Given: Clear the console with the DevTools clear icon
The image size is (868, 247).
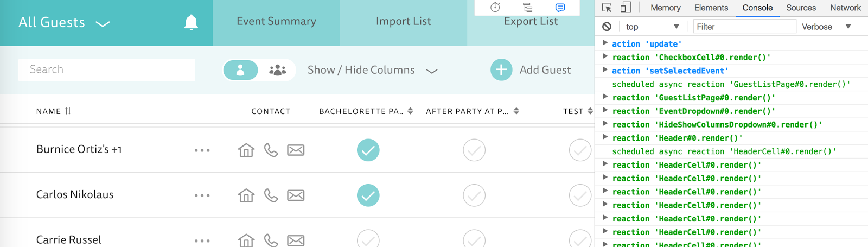Looking at the screenshot, I should [607, 26].
